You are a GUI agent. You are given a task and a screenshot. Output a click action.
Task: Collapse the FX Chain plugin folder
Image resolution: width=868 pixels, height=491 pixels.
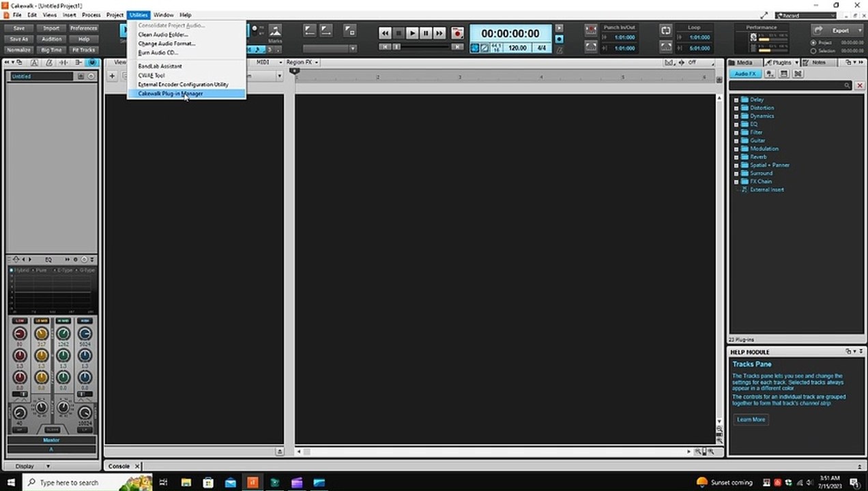click(x=736, y=181)
